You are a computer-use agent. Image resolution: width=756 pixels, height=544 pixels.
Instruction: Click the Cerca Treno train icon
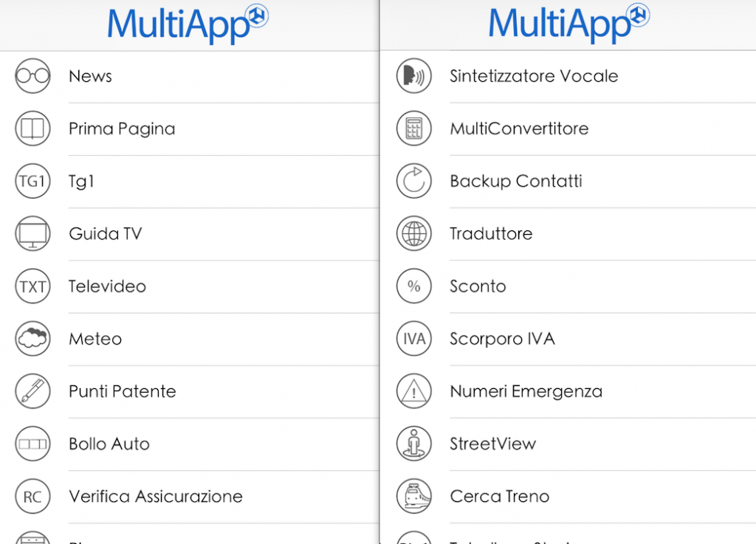(x=413, y=496)
